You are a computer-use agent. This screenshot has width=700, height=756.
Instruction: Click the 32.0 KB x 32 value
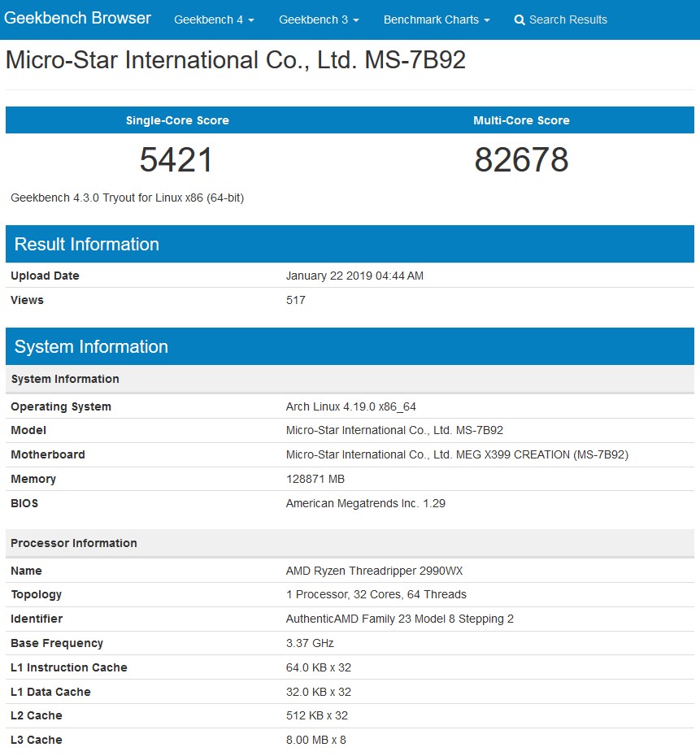pos(318,692)
